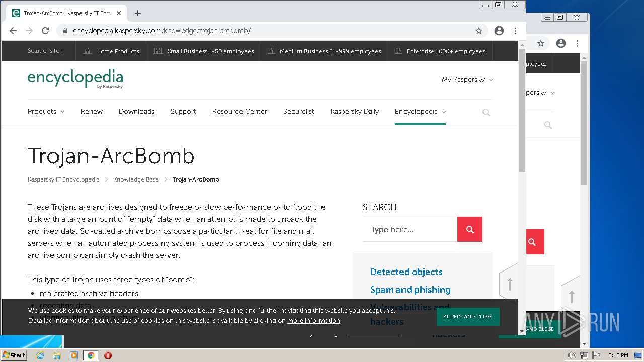Open the Chrome profile avatar
The width and height of the screenshot is (644, 362).
pos(499,31)
